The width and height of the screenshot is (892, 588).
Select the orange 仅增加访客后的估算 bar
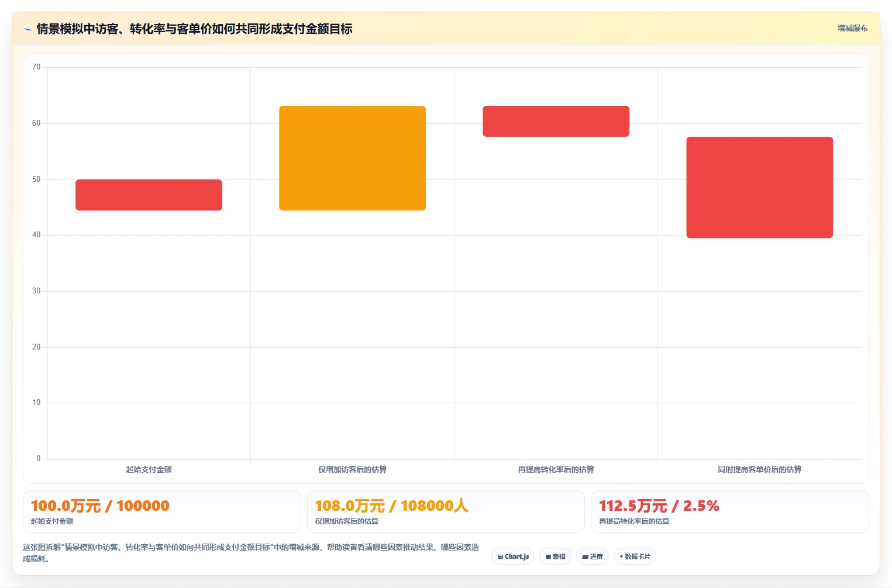(352, 158)
